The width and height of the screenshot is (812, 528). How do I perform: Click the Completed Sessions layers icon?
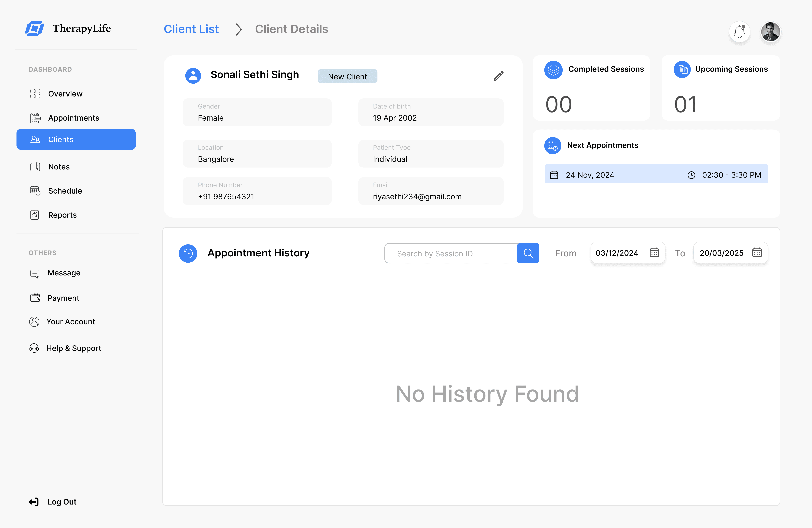coord(553,70)
